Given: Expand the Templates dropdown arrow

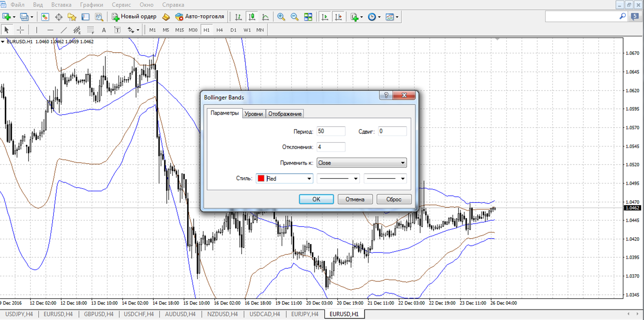Looking at the screenshot, I should tap(397, 17).
